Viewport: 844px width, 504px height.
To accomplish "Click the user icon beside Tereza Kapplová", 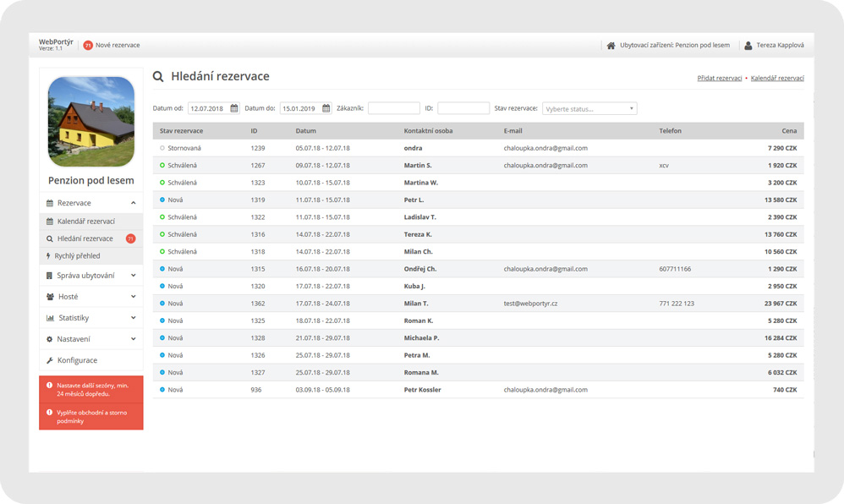I will coord(748,46).
